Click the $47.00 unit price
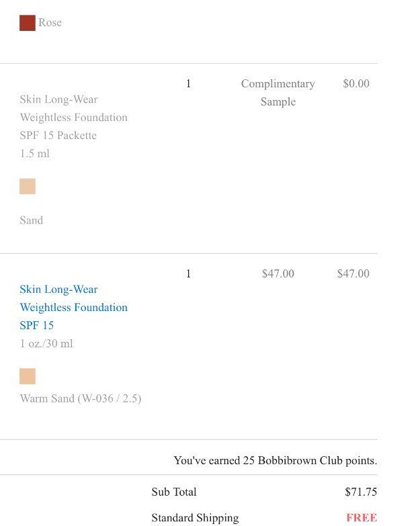 [278, 273]
